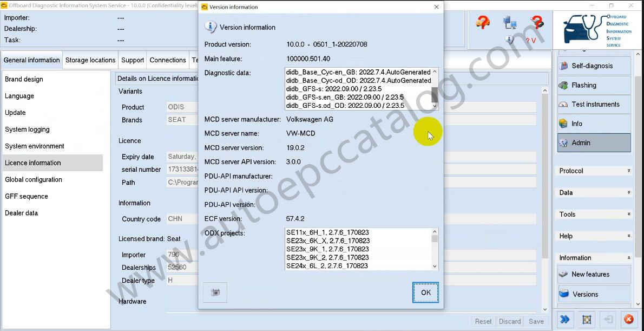Click the full-screen frame icon
This screenshot has width=644, height=331.
[587, 320]
